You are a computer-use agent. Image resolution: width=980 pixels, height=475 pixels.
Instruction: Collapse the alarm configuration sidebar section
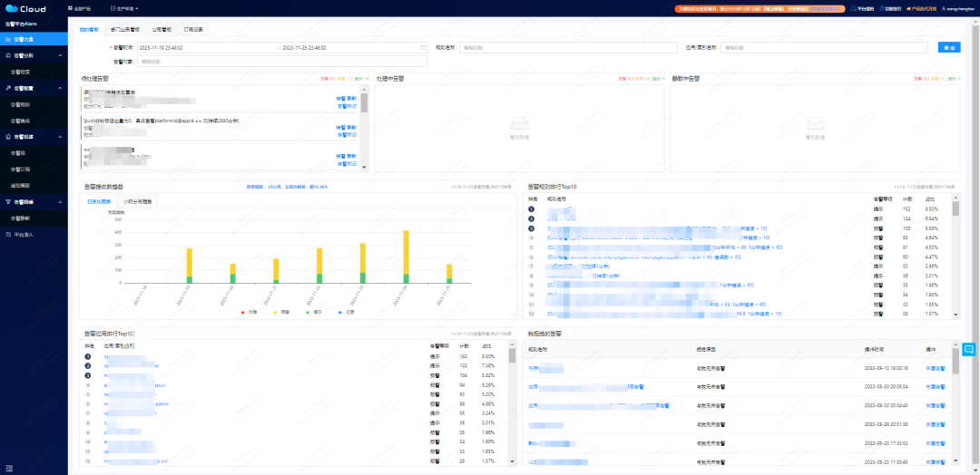pyautogui.click(x=60, y=88)
